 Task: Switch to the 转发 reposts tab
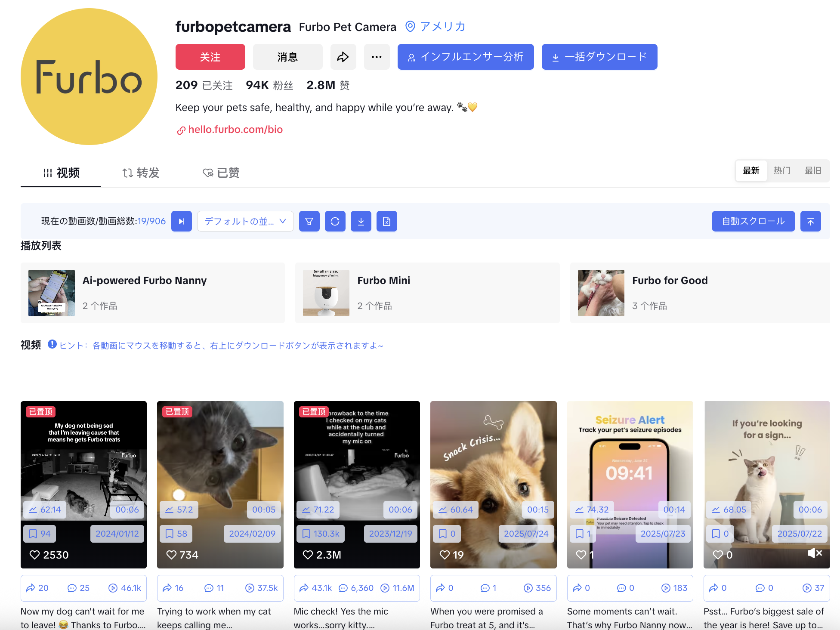click(x=141, y=173)
